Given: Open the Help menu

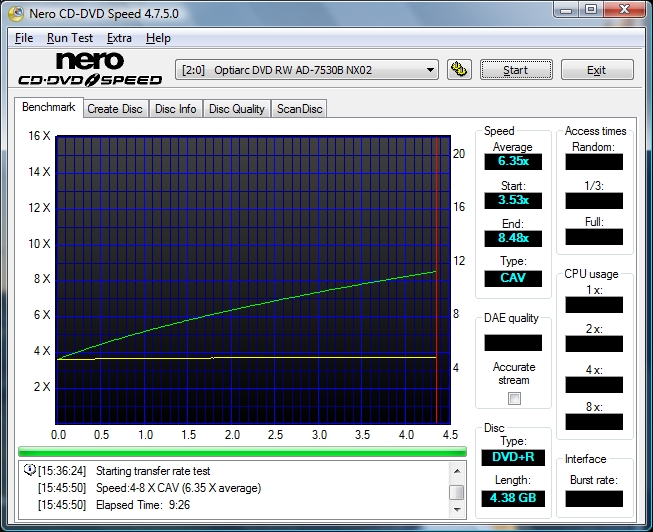Looking at the screenshot, I should point(158,38).
